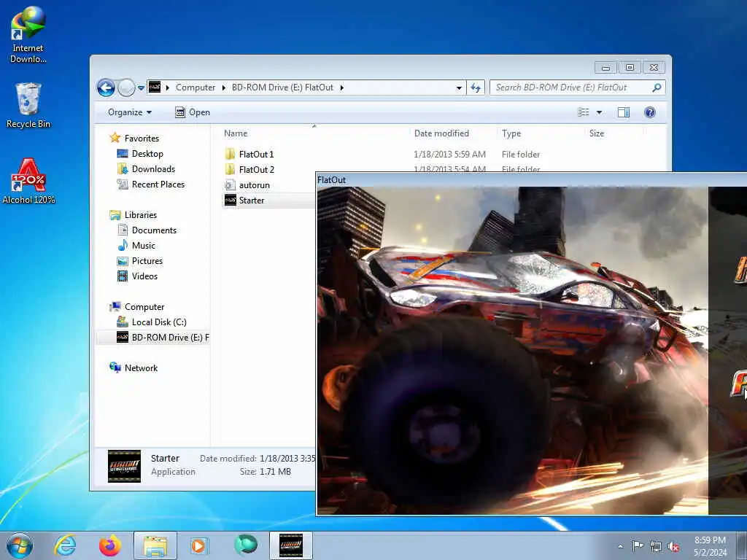Launch Alcohol 120% desktop shortcut
Viewport: 747px width, 560px height.
click(28, 182)
